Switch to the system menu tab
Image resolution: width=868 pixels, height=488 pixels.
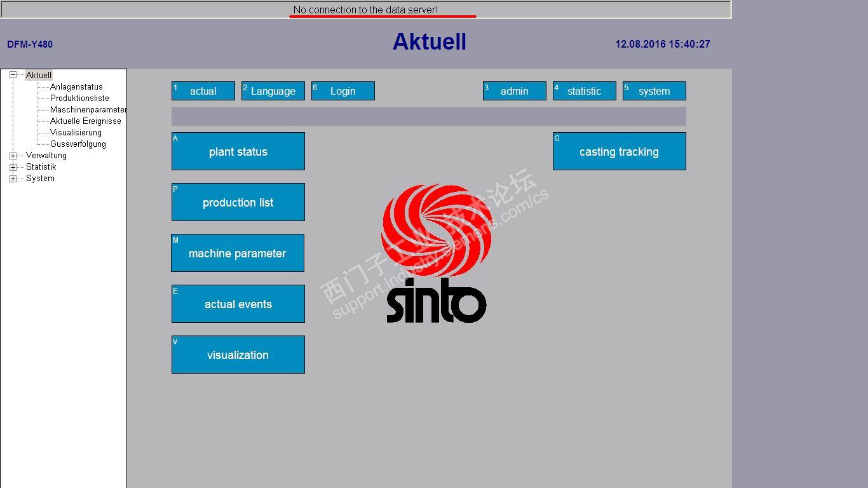pyautogui.click(x=654, y=91)
